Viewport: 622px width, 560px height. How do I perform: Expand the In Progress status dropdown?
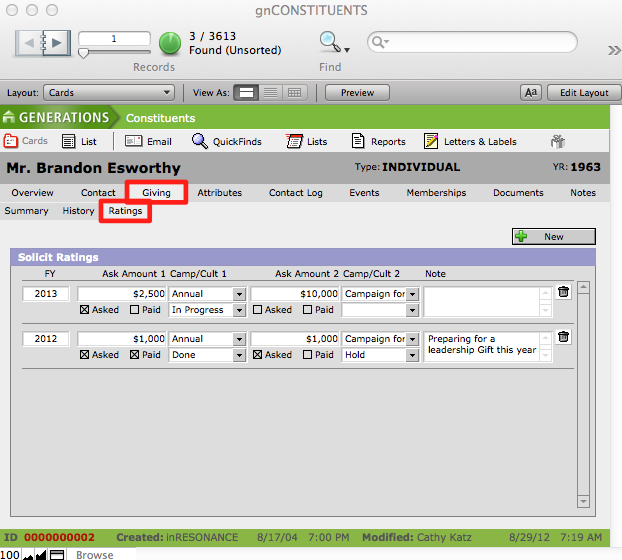point(239,310)
